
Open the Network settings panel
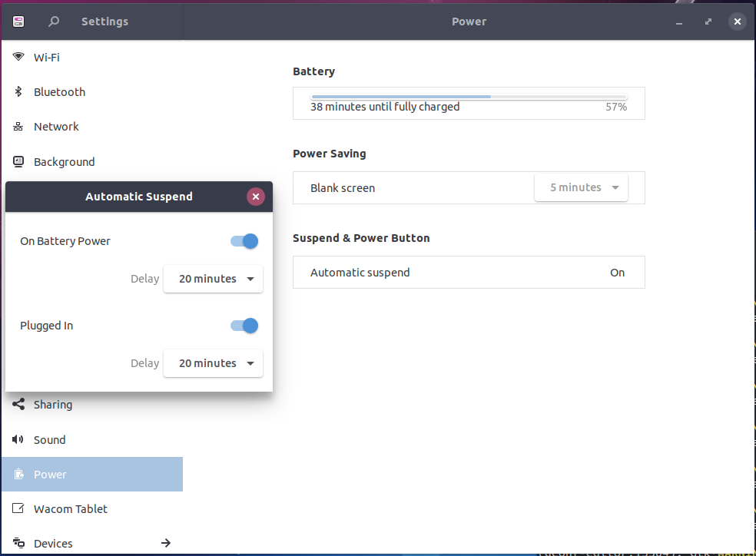(x=92, y=127)
